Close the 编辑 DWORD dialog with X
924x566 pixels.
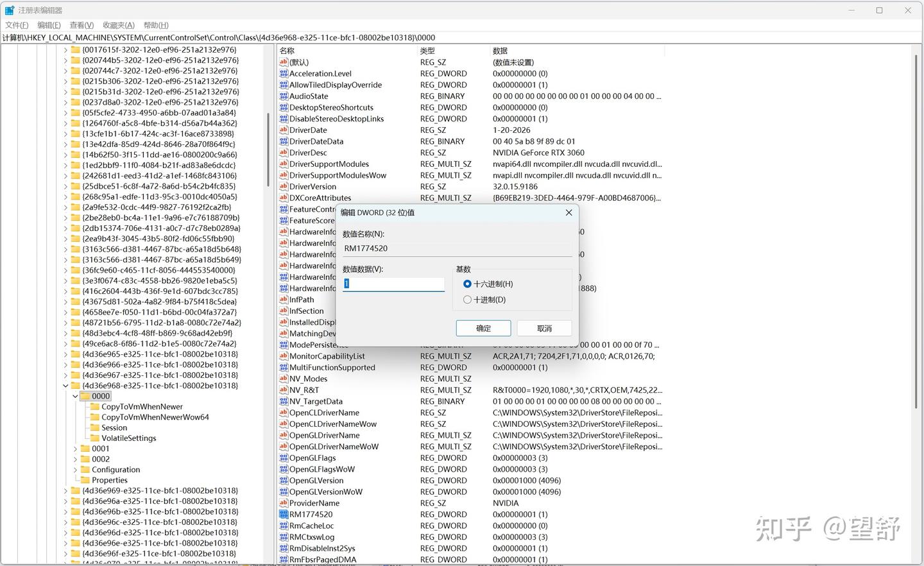(x=569, y=212)
